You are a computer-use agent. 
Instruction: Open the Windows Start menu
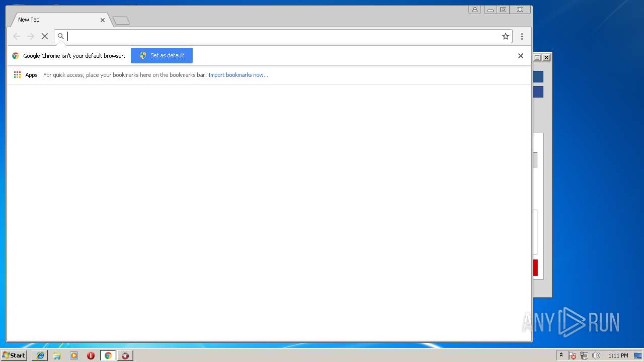[x=14, y=355]
